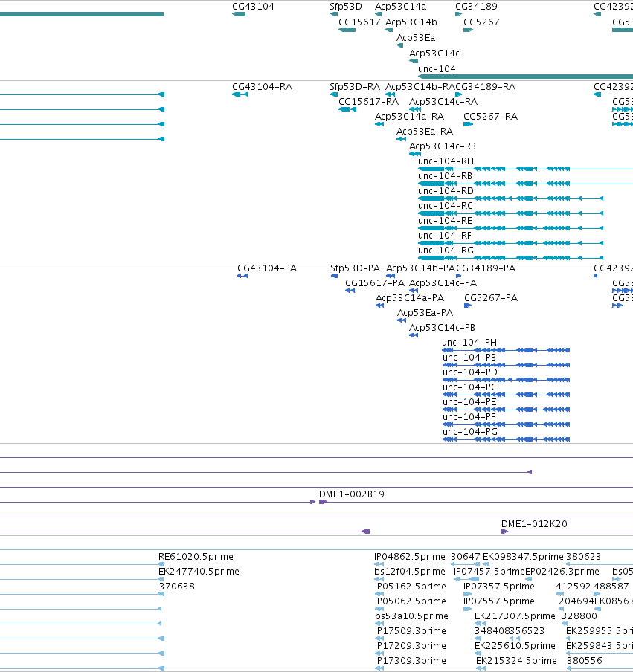Select the EK225610.5prime EST label

(x=515, y=646)
